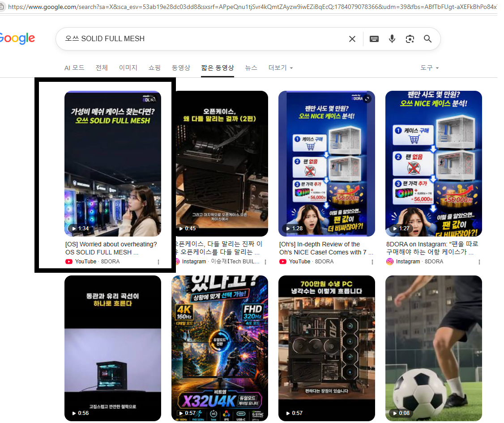Click the play icon on the 0:56 video
The height and width of the screenshot is (423, 504).
[x=74, y=413]
